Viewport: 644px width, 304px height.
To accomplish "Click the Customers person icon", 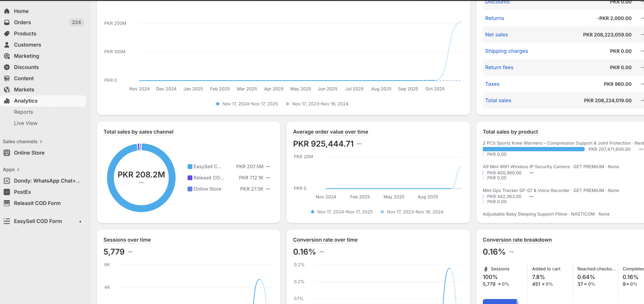I will click(7, 45).
